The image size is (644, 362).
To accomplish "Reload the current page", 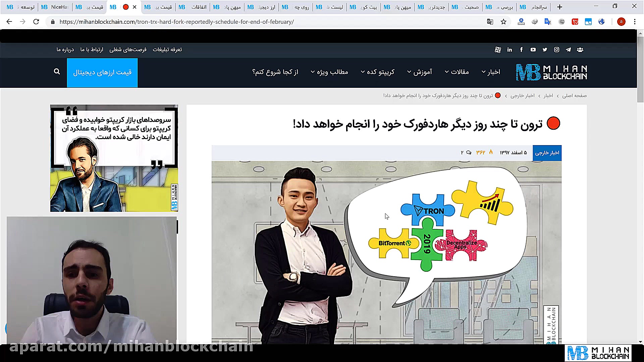I will [x=36, y=22].
